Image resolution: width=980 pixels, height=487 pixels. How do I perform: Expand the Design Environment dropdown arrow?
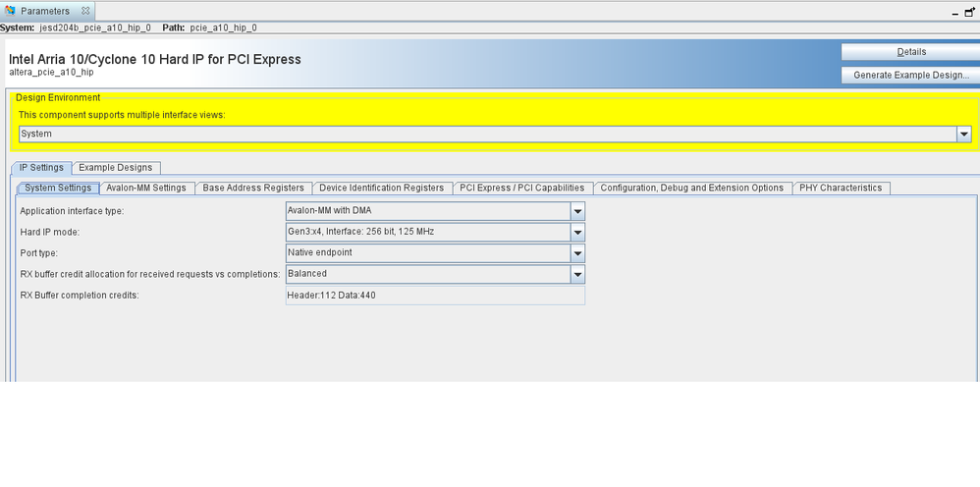tap(964, 134)
